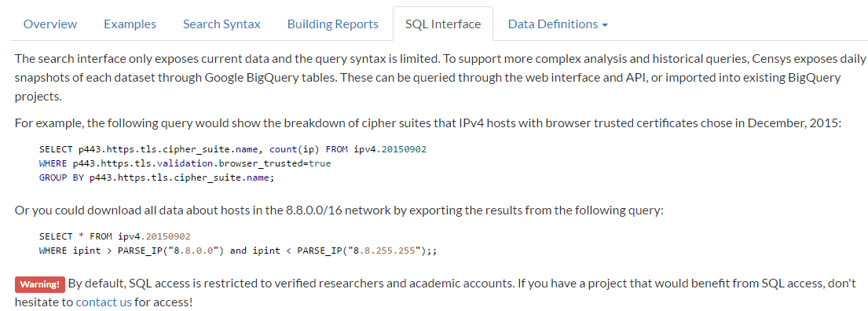Click the SELECT p443.https.tls.cipher_suite.name query line
The width and height of the screenshot is (868, 311).
tap(233, 149)
